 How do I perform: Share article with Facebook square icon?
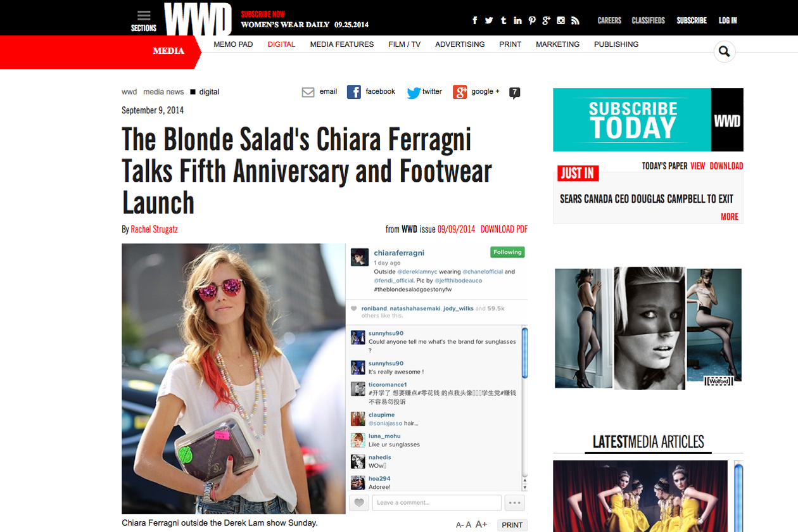tap(354, 92)
